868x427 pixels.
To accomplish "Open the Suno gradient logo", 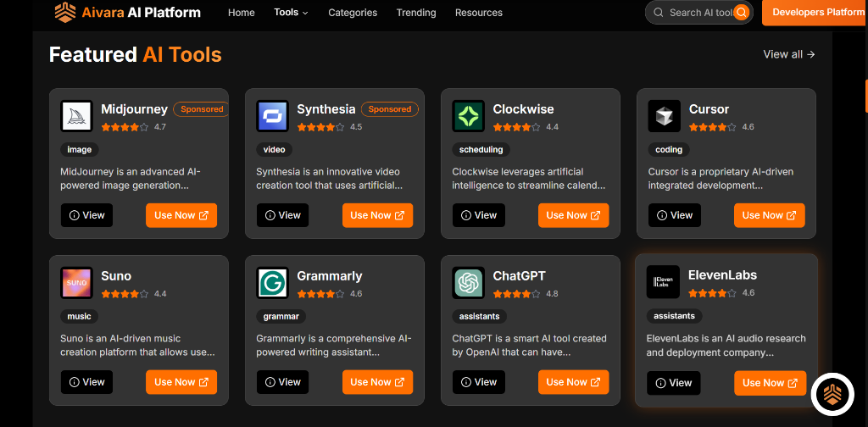I will pyautogui.click(x=76, y=283).
